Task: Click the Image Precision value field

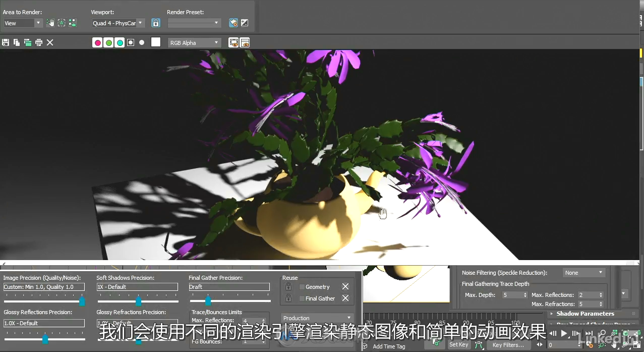Action: (44, 287)
